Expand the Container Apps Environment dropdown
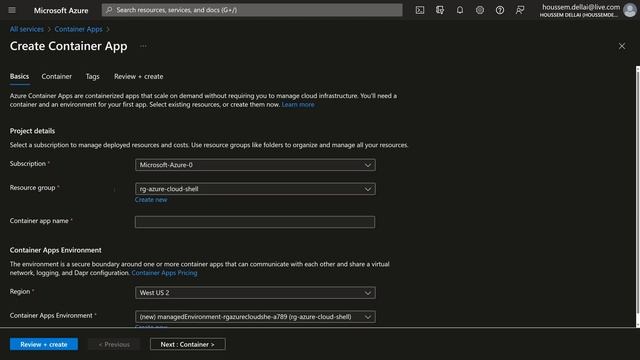 255,317
